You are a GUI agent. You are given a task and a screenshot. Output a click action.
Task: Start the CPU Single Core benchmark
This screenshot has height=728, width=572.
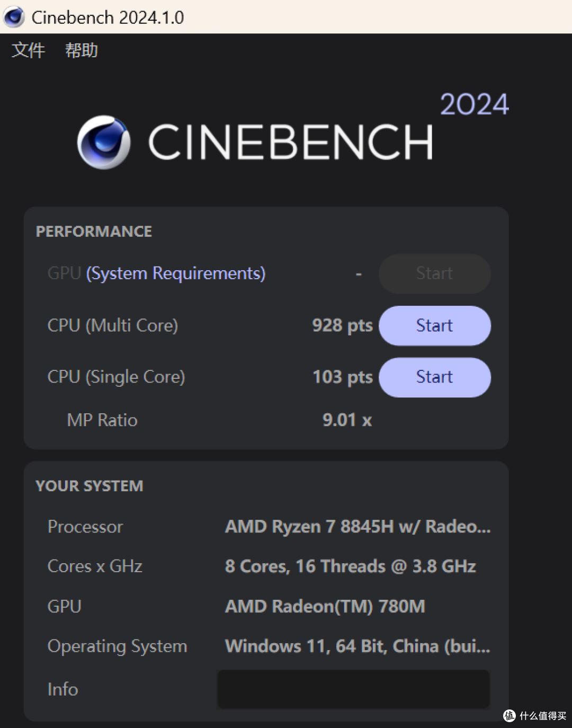434,377
